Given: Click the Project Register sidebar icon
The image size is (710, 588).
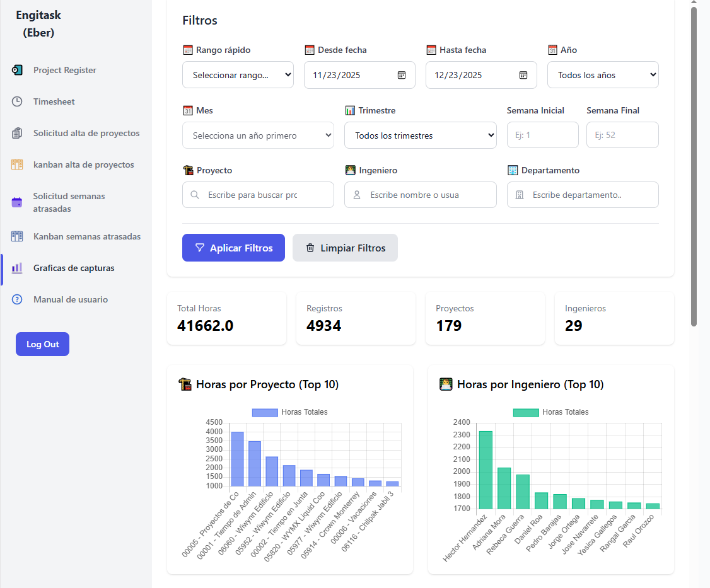Looking at the screenshot, I should pos(17,70).
